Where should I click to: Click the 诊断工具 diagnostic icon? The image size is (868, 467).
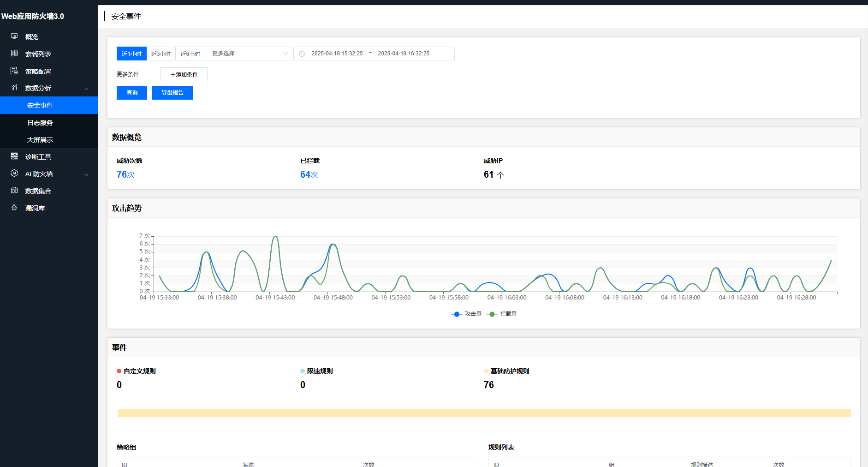pyautogui.click(x=14, y=156)
